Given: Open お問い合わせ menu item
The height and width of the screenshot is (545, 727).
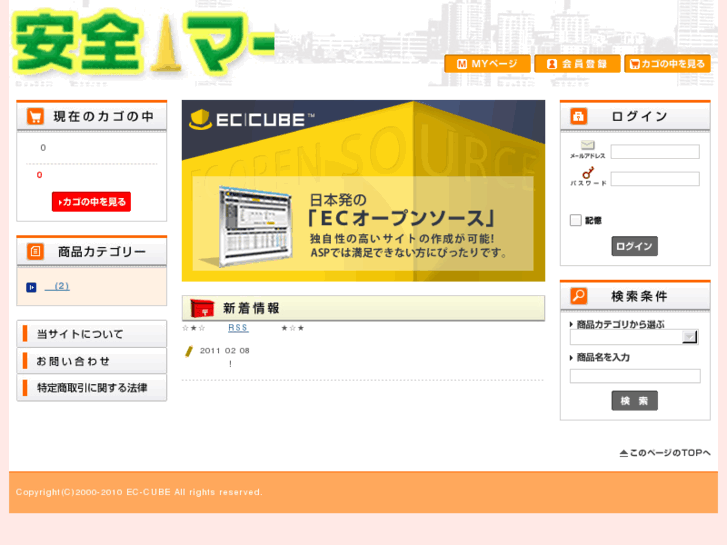Looking at the screenshot, I should (91, 361).
